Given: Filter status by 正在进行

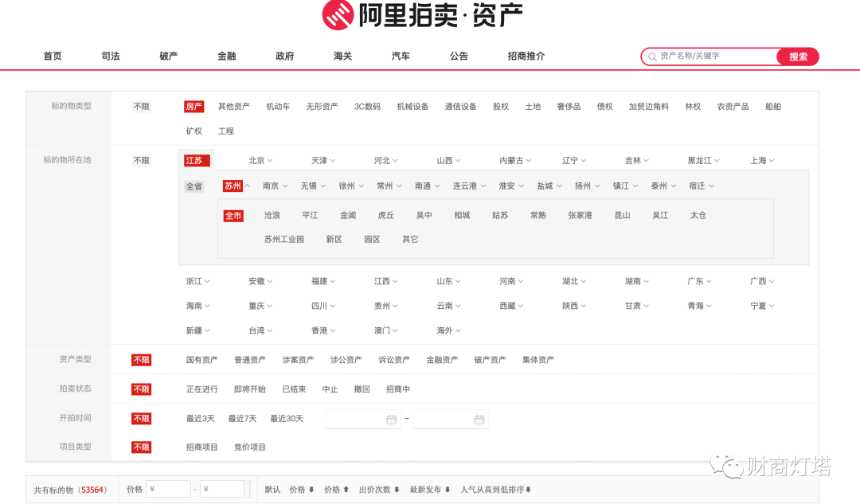Looking at the screenshot, I should (201, 389).
